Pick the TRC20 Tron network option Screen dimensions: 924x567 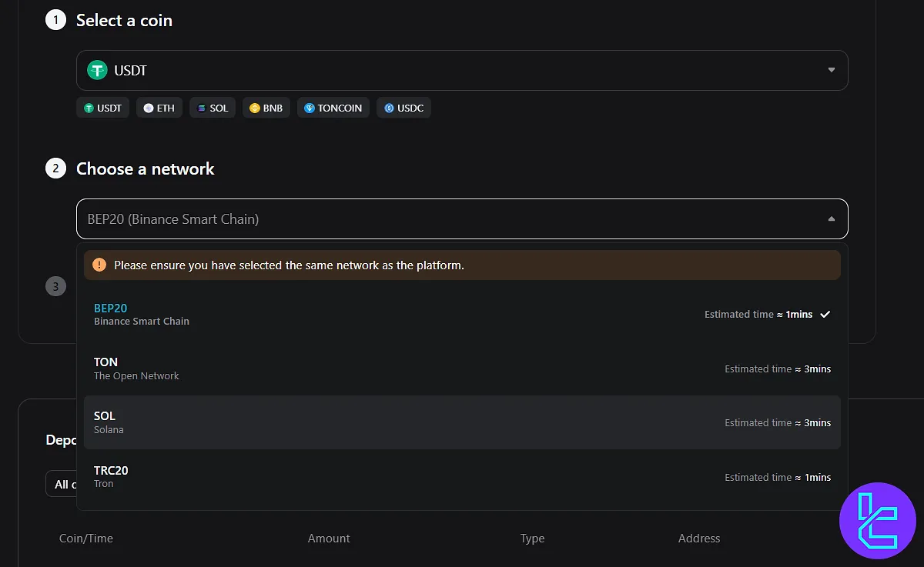(462, 477)
